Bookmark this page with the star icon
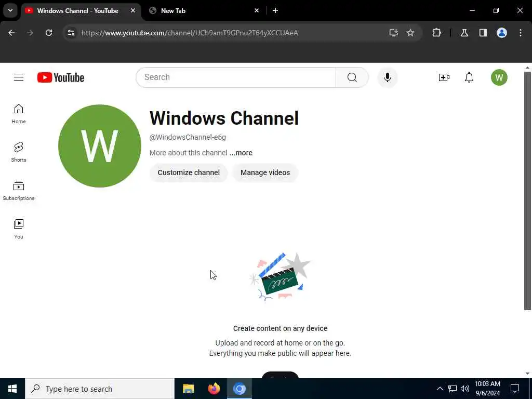This screenshot has width=532, height=399. click(410, 33)
